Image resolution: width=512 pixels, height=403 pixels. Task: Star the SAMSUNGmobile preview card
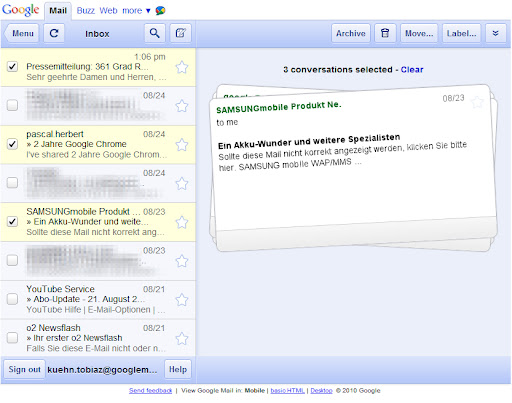[x=477, y=102]
